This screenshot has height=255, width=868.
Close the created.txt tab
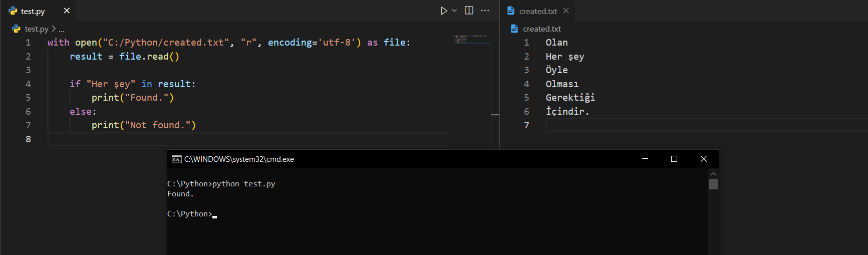[566, 11]
